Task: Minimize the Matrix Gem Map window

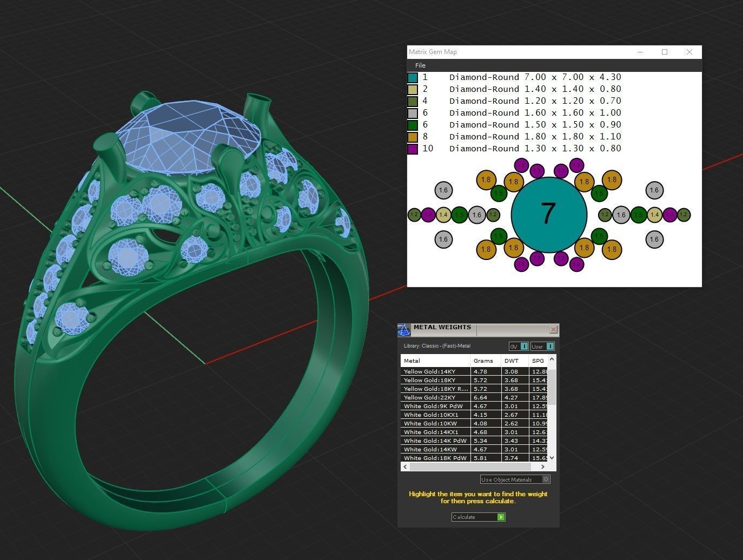Action: [x=640, y=52]
